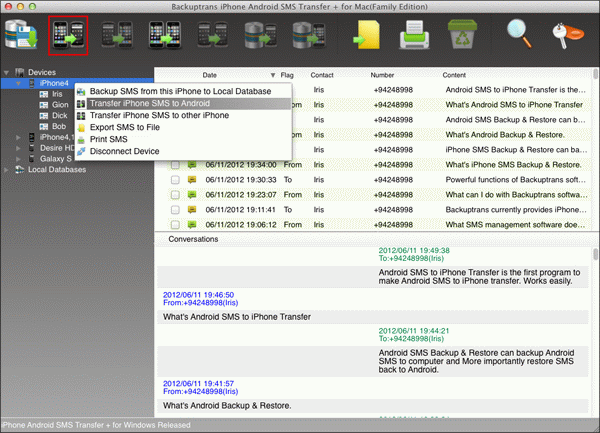The width and height of the screenshot is (600, 433).
Task: Choose Disconnect Device from context menu
Action: tap(183, 151)
